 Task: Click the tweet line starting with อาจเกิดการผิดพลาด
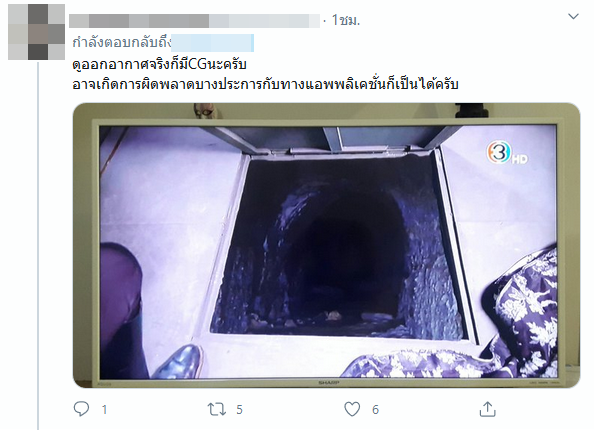pos(265,84)
